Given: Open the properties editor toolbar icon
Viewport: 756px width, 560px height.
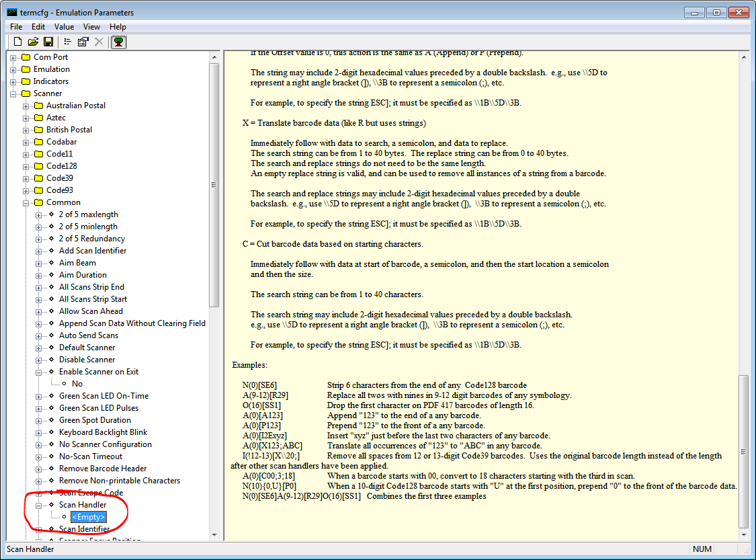Looking at the screenshot, I should [x=83, y=41].
